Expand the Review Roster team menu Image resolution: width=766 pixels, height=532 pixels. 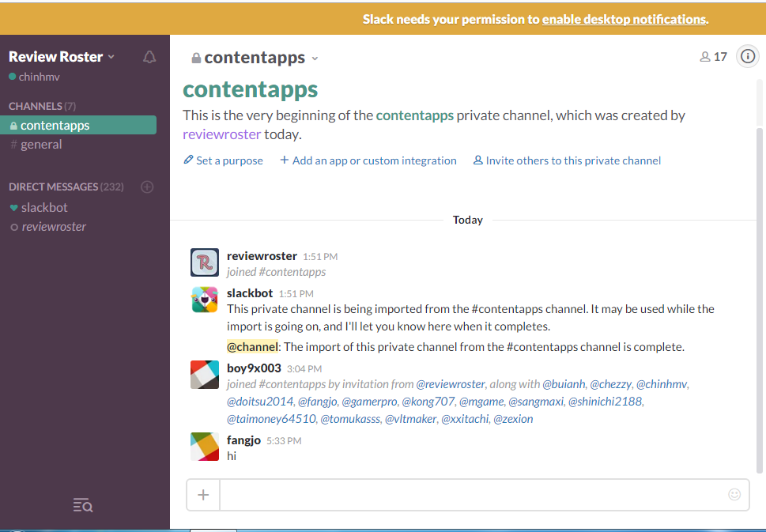[62, 57]
